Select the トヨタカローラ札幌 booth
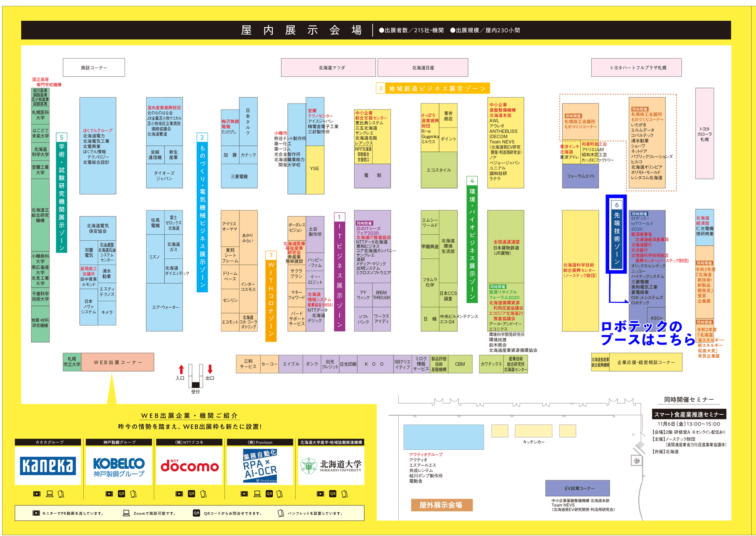Screen dimensions: 756x536 pyautogui.click(x=705, y=134)
